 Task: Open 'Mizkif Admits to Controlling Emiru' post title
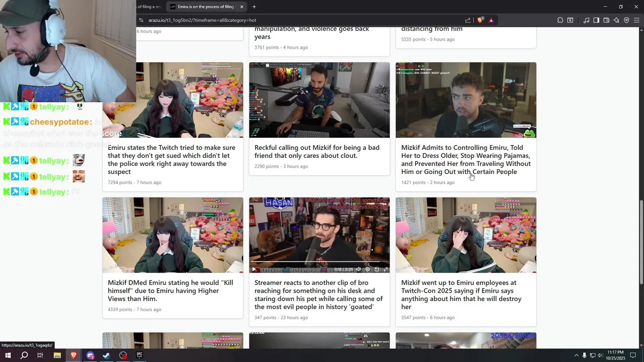pos(466,159)
